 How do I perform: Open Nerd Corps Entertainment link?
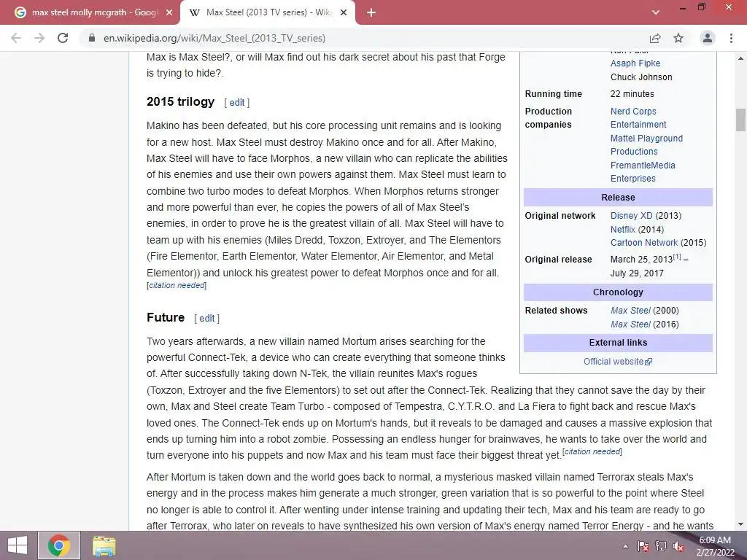click(638, 117)
